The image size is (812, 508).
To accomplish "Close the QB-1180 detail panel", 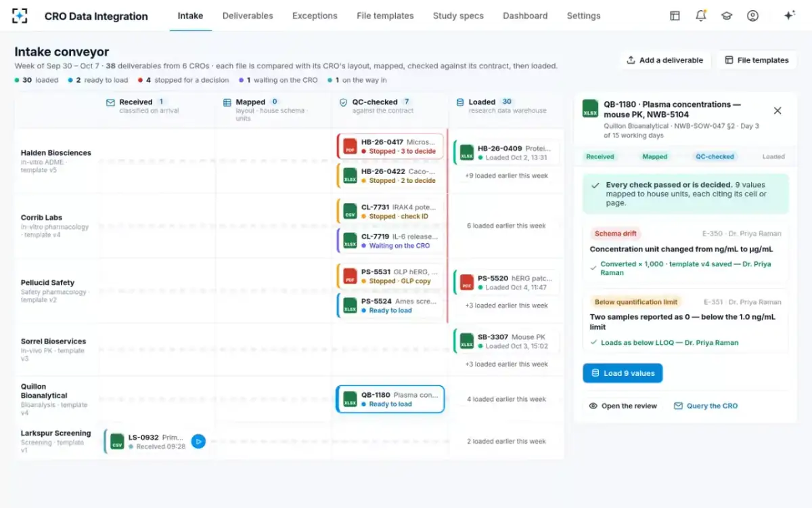I will 777,110.
